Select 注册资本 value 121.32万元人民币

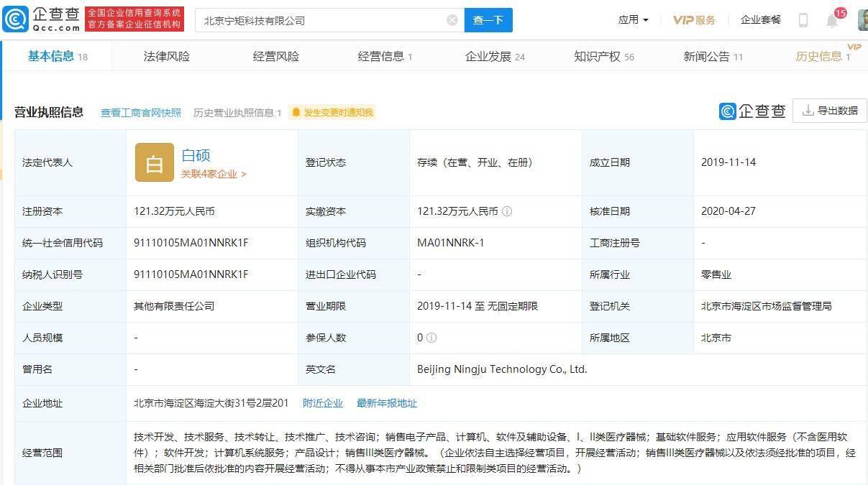click(x=175, y=211)
